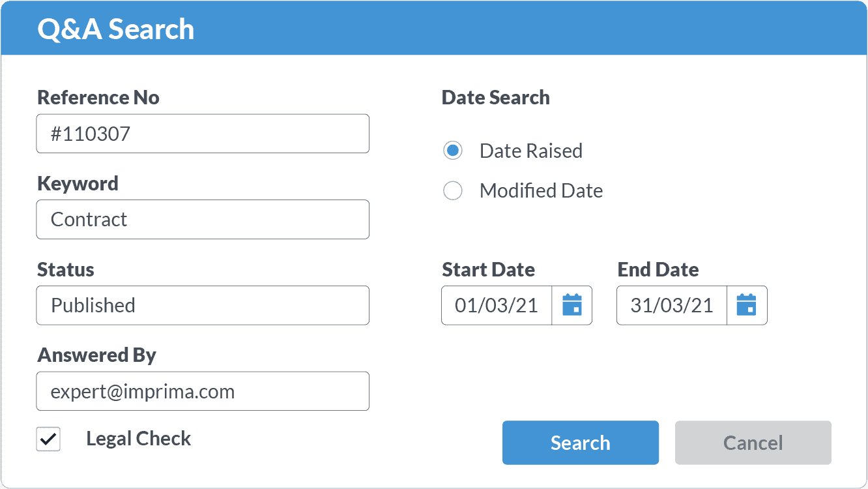Uncheck the Legal Check checkbox
The image size is (868, 489).
[x=48, y=439]
